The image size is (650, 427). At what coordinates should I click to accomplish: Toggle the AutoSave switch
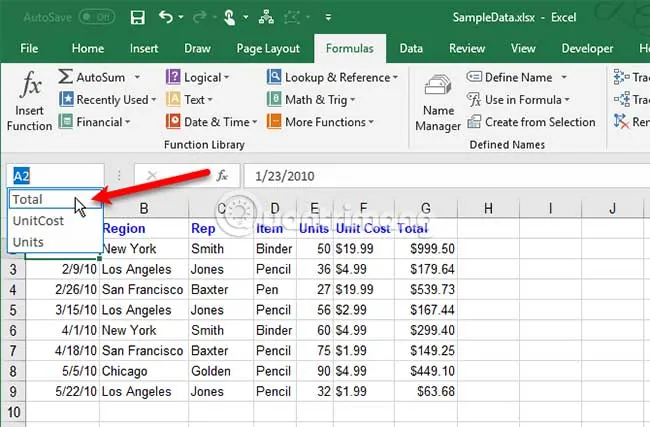[97, 17]
